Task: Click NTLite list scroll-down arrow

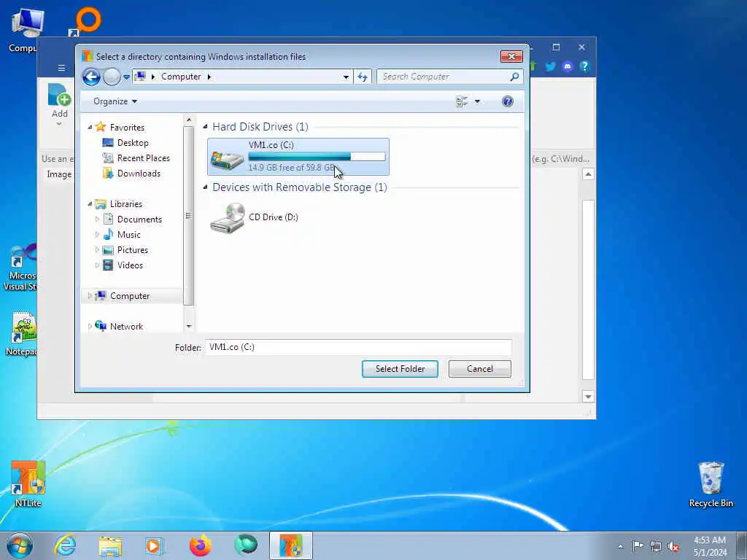Action: coord(589,397)
